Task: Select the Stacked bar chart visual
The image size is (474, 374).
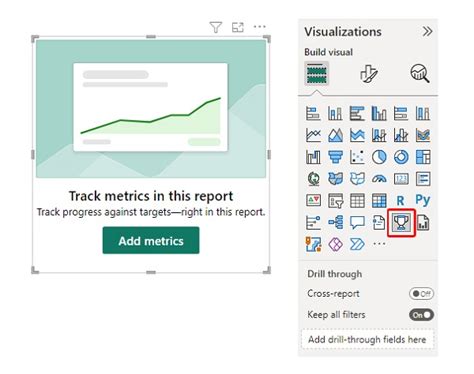Action: pyautogui.click(x=313, y=114)
